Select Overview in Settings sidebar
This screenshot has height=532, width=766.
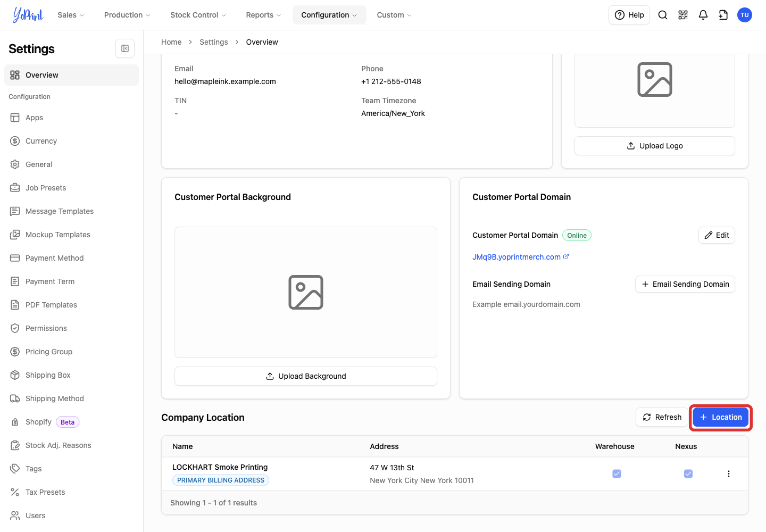click(71, 75)
